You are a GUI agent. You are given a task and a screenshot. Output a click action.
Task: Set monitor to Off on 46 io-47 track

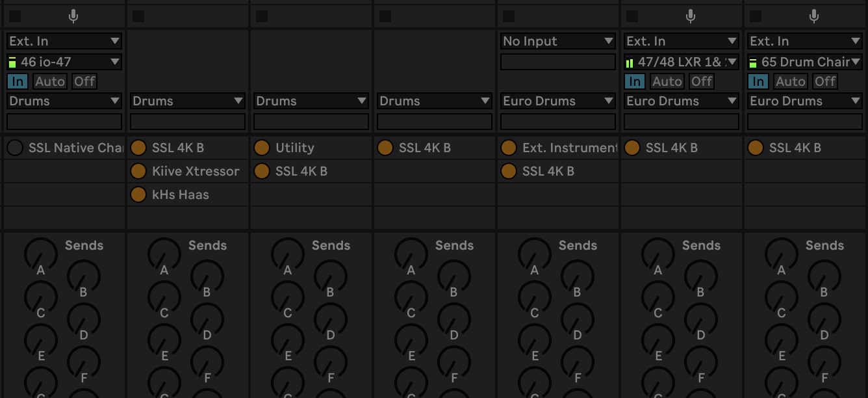click(x=84, y=81)
